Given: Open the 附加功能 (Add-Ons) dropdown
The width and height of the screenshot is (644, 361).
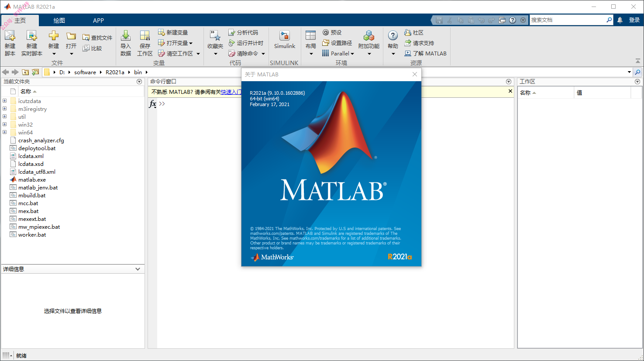Looking at the screenshot, I should click(x=369, y=54).
